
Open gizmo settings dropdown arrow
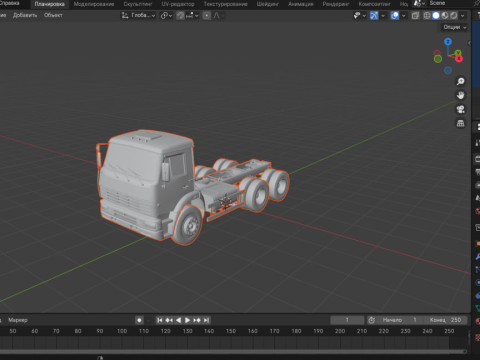(383, 15)
